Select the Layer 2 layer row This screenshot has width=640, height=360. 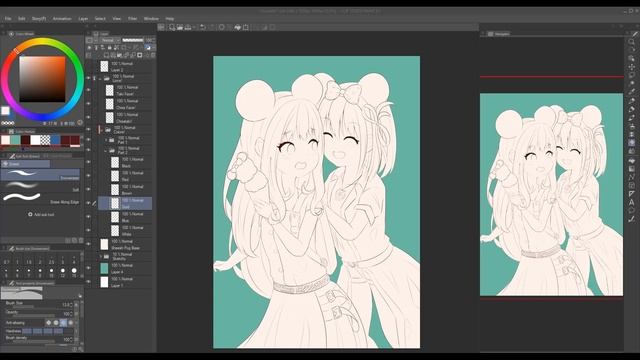point(126,67)
